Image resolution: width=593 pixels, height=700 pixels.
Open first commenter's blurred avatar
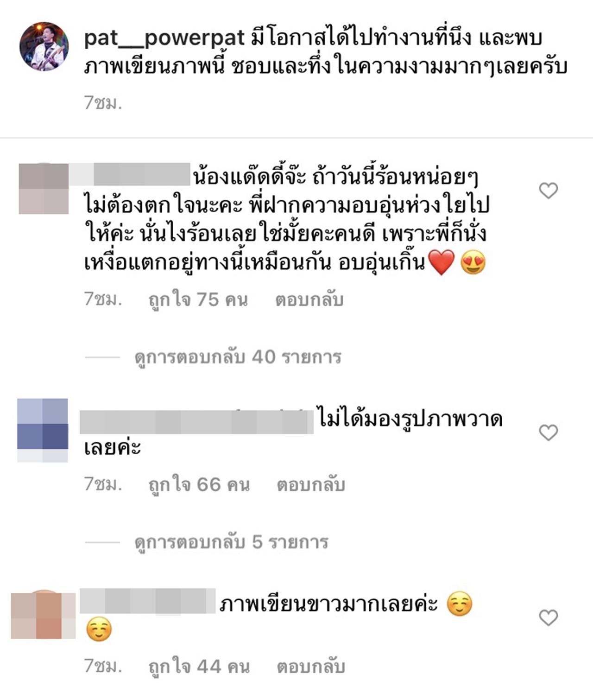pyautogui.click(x=44, y=188)
